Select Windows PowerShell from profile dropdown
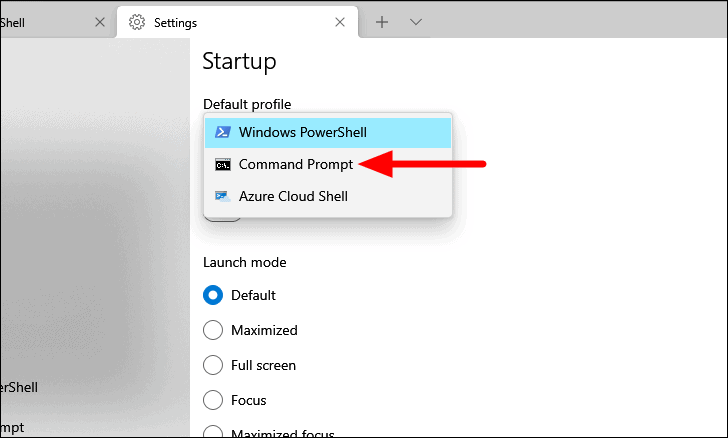The image size is (728, 438). tap(328, 132)
